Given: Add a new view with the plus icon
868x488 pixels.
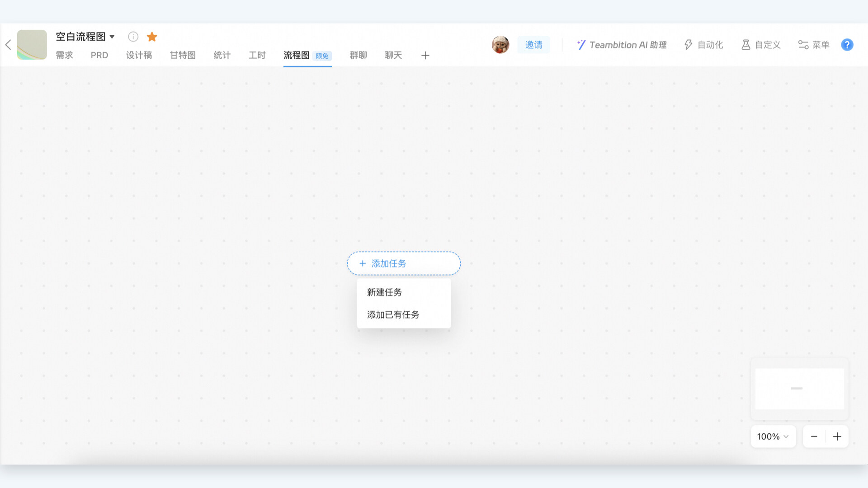Looking at the screenshot, I should 425,56.
